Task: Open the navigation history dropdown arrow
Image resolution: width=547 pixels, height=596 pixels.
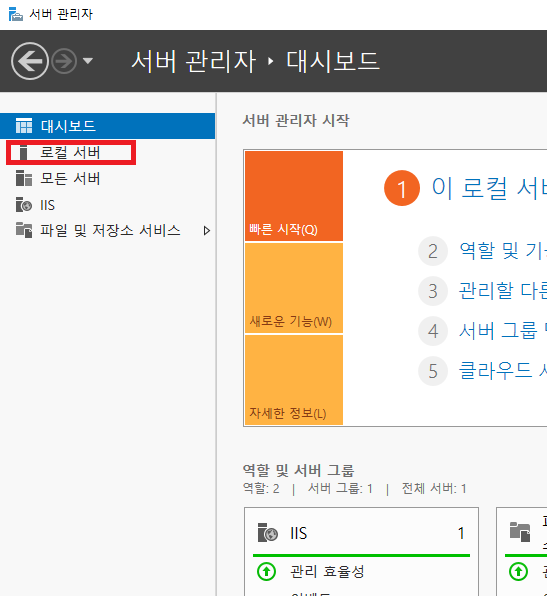Action: click(x=88, y=61)
